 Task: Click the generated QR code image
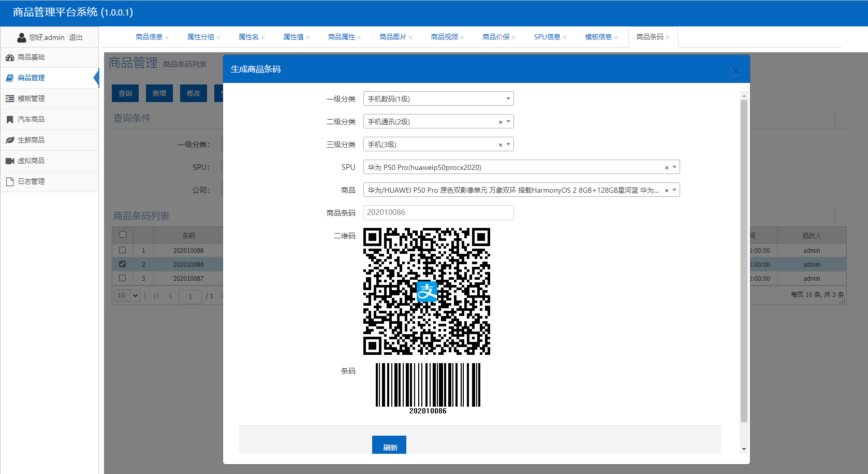[x=427, y=292]
